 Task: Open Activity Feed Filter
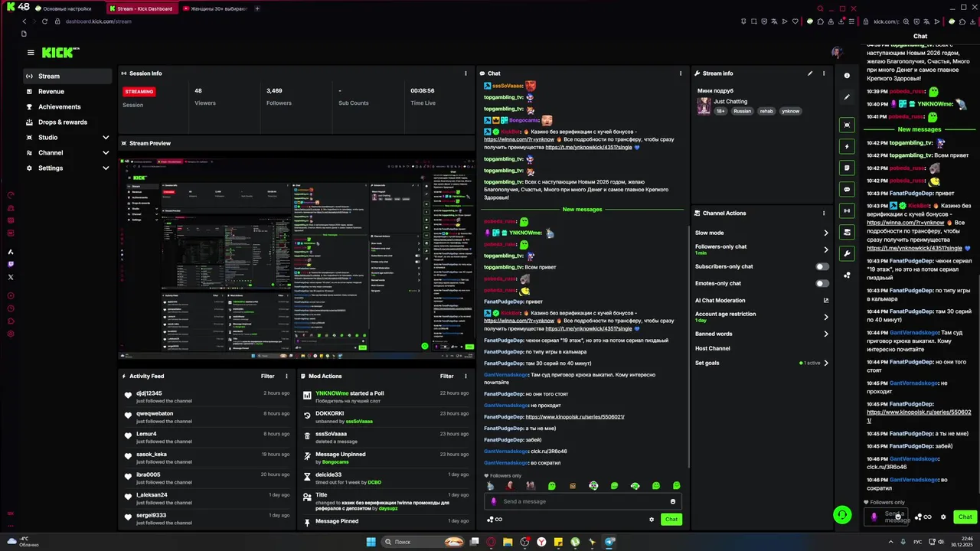point(267,377)
